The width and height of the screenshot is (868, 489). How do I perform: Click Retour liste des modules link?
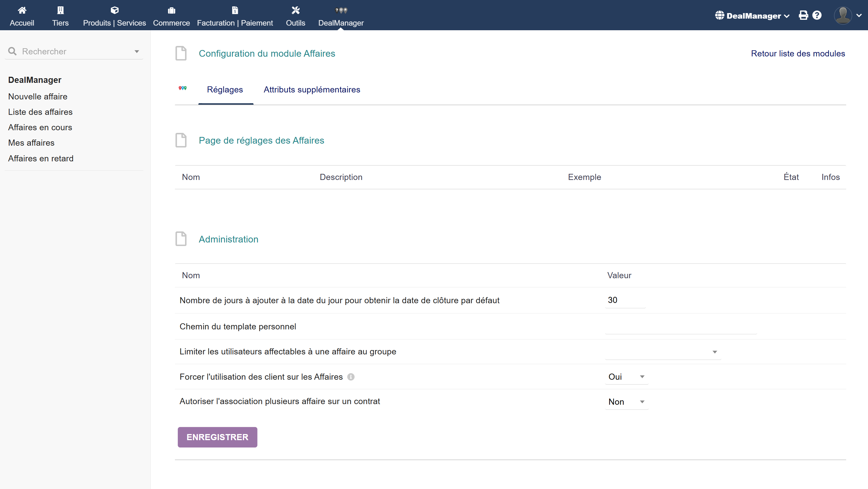click(x=798, y=53)
